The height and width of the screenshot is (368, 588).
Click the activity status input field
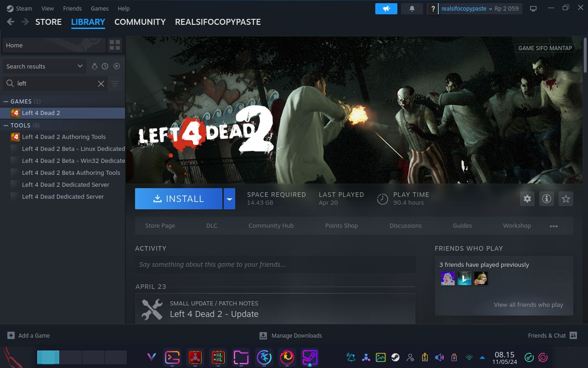(x=275, y=264)
